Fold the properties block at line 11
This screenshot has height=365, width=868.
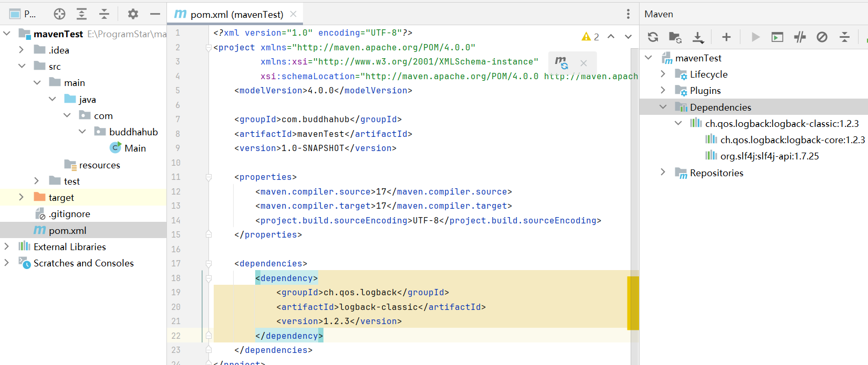(208, 177)
